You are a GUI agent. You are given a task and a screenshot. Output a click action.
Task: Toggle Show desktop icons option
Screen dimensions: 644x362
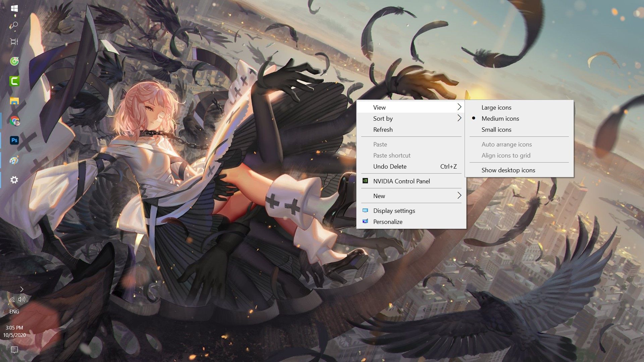click(508, 170)
